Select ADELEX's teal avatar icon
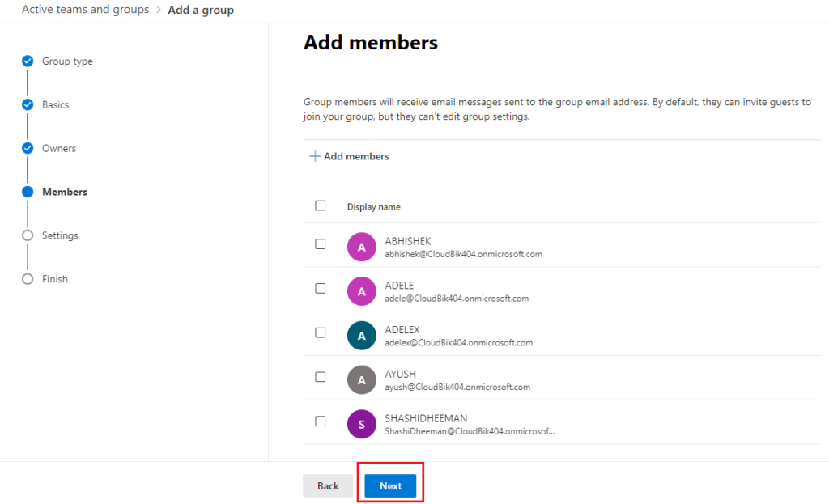 click(361, 335)
